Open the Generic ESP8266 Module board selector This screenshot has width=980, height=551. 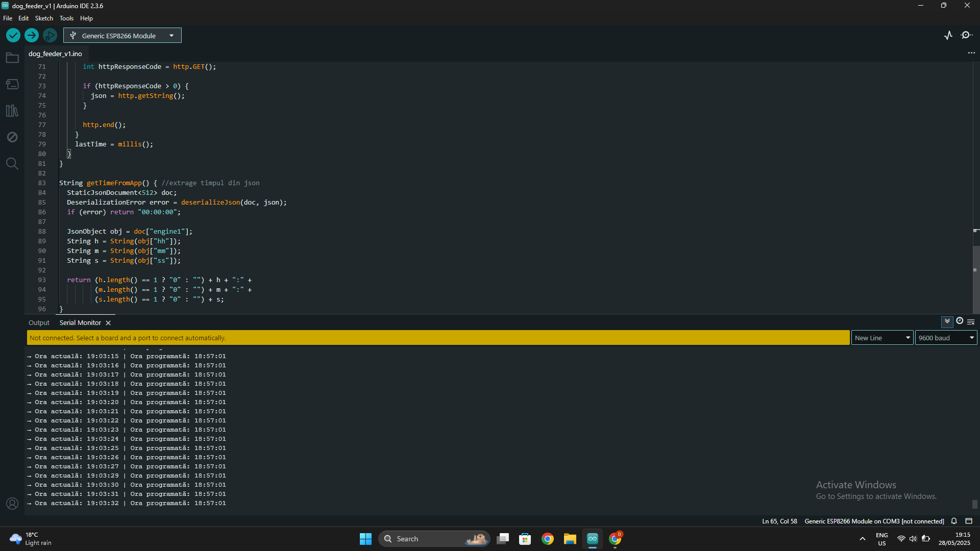(x=122, y=35)
